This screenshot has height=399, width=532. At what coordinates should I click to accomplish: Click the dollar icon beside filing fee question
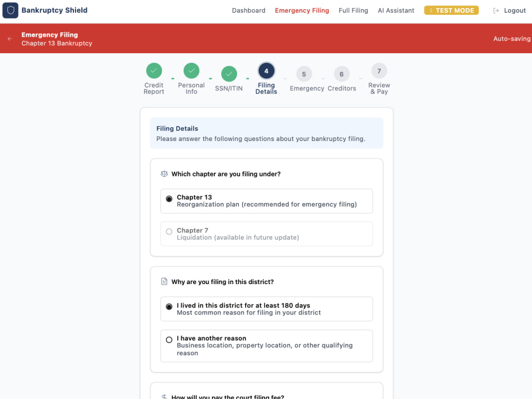(164, 396)
